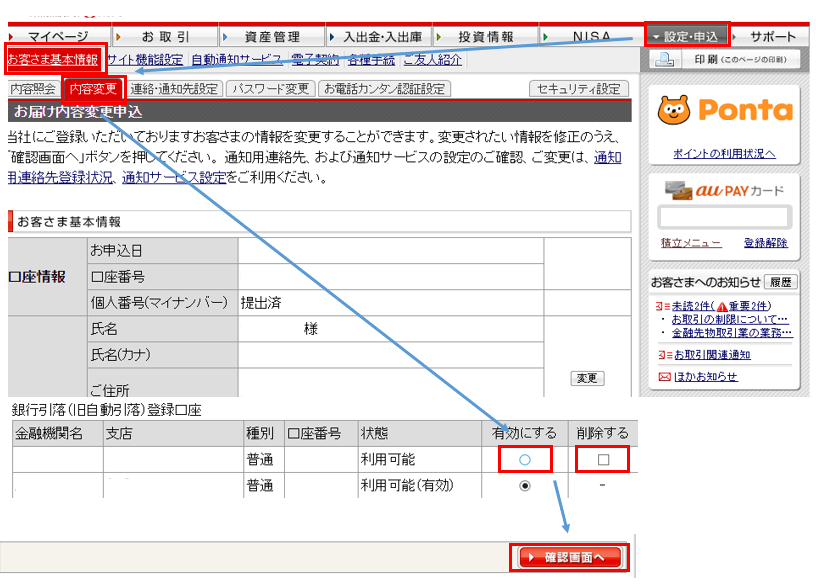Click the 個人番号(マイナンバー) label cell
Screen dimensions: 816x584
[162, 302]
